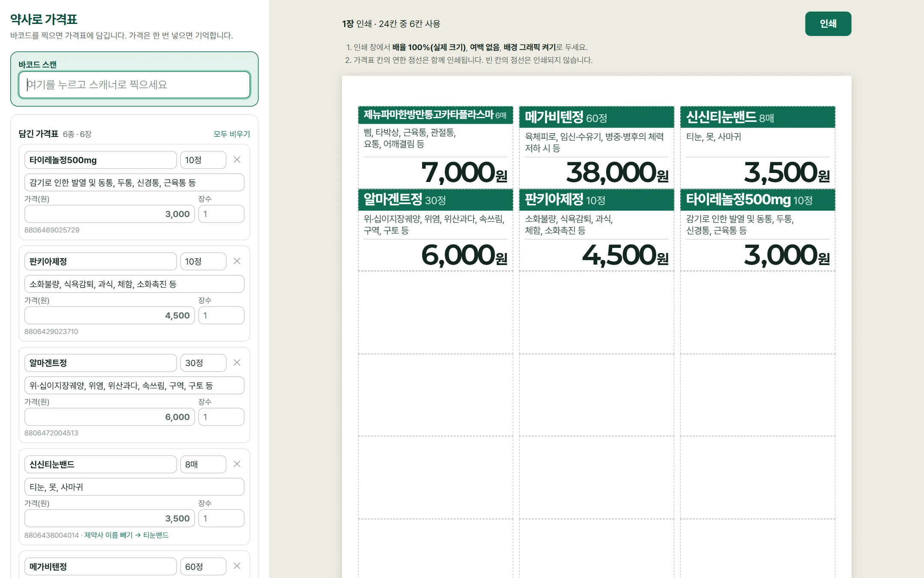Edit the 티눈, 못, 사마귀 description field
924x578 pixels.
[134, 487]
